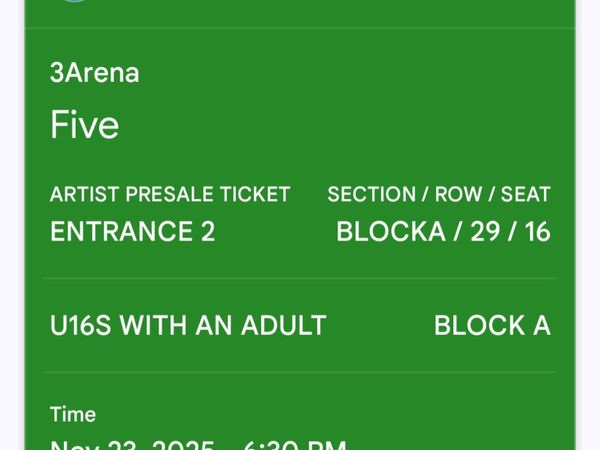Image resolution: width=600 pixels, height=450 pixels.
Task: Select the ARTIST PRESALE TICKET label
Action: coord(170,194)
